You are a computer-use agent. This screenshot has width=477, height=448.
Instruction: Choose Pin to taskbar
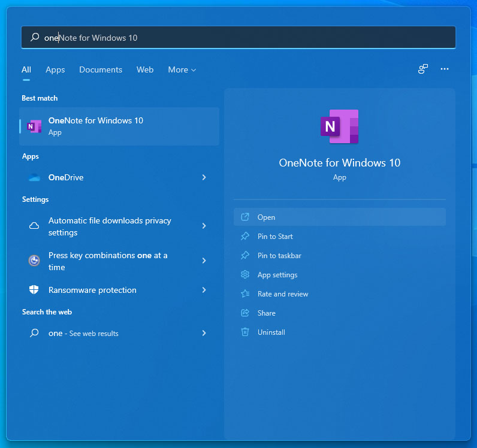coord(340,255)
